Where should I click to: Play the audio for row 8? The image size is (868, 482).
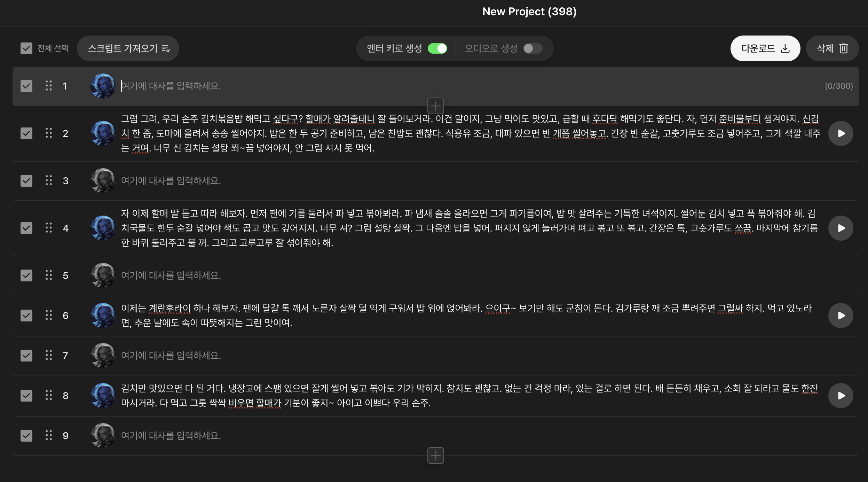[x=841, y=396]
